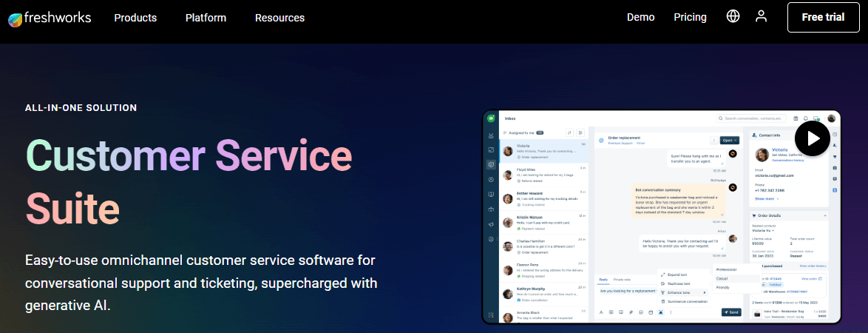This screenshot has width=868, height=333.
Task: Open the Pricing page
Action: [x=690, y=17]
